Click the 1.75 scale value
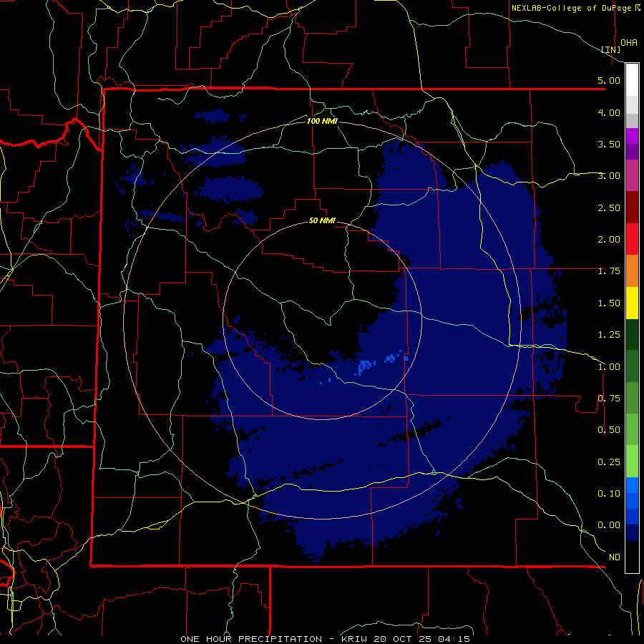 tap(609, 271)
